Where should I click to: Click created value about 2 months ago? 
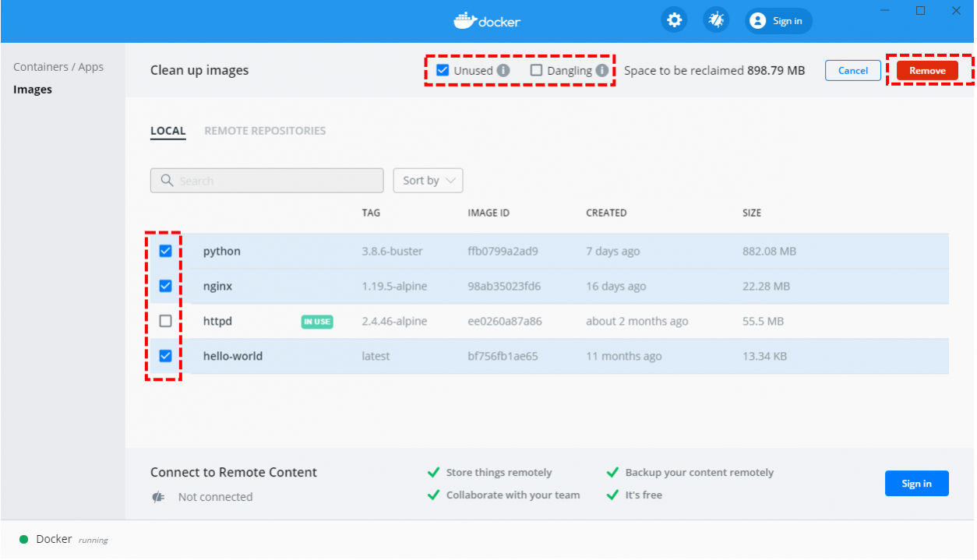point(637,321)
